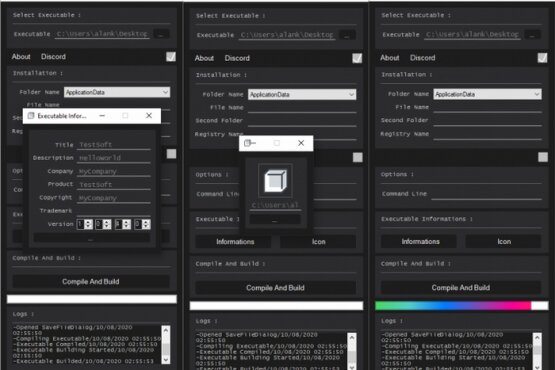Click the Copyright field in information popup

click(x=114, y=198)
